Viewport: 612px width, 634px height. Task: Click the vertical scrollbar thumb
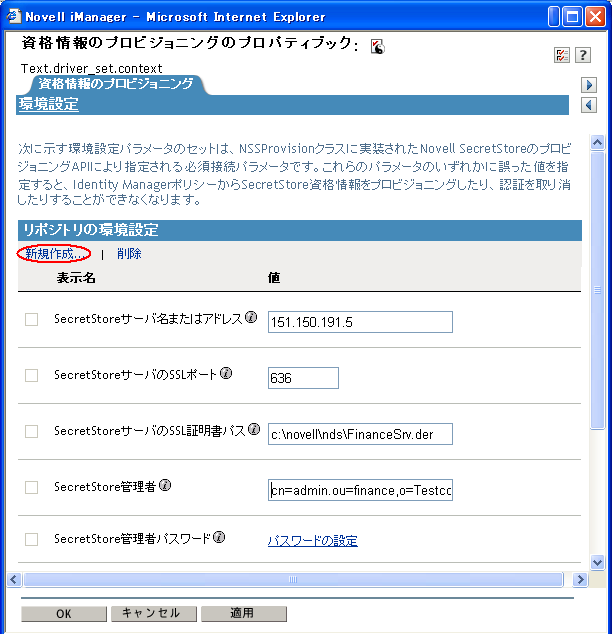coord(597,290)
